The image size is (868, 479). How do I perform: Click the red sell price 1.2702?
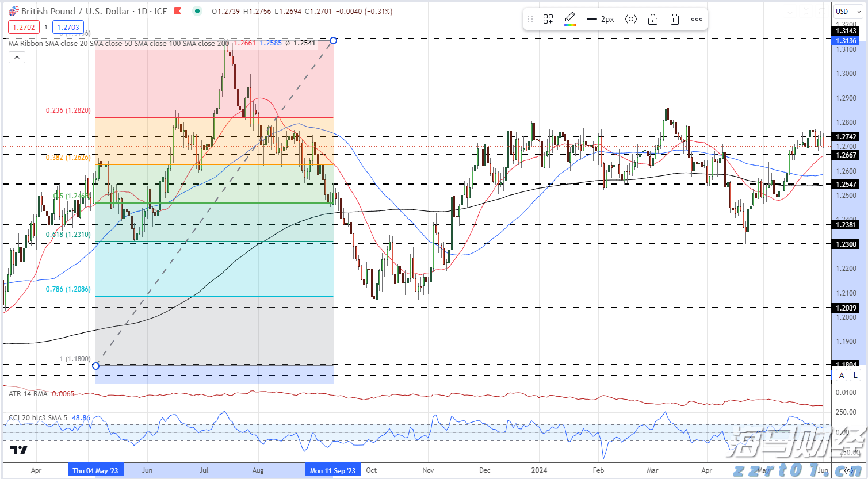(x=24, y=27)
